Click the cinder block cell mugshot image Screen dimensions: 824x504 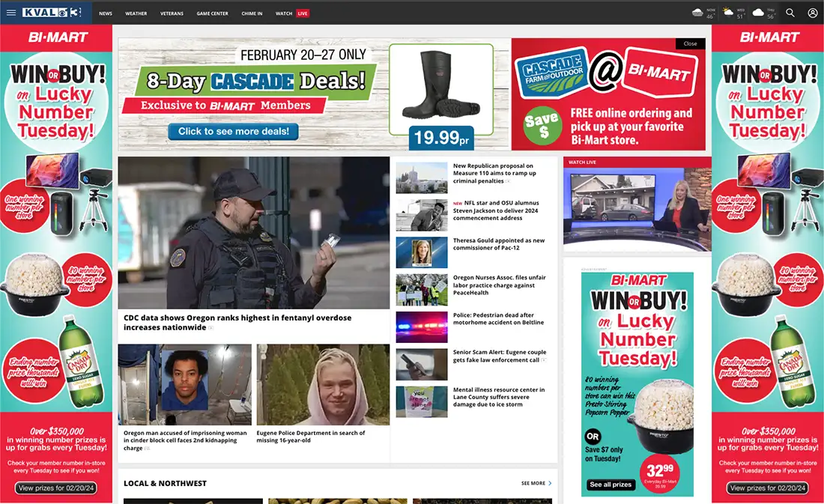pyautogui.click(x=184, y=384)
